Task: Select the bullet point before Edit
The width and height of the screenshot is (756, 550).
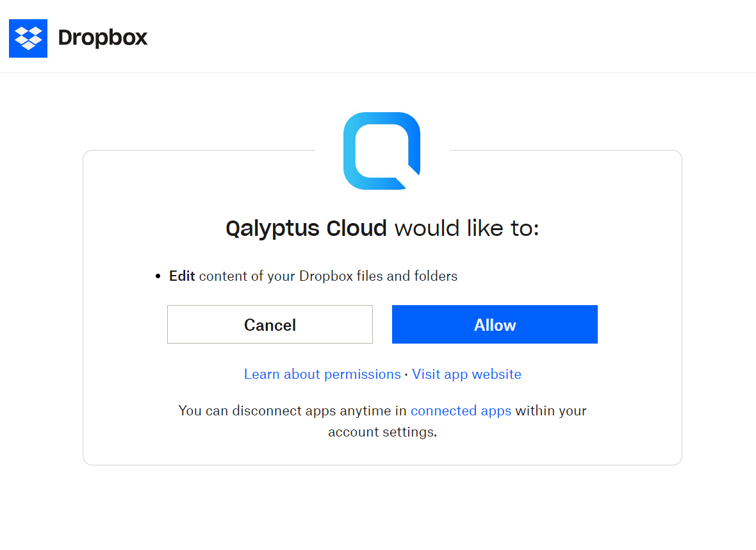Action: 158,276
